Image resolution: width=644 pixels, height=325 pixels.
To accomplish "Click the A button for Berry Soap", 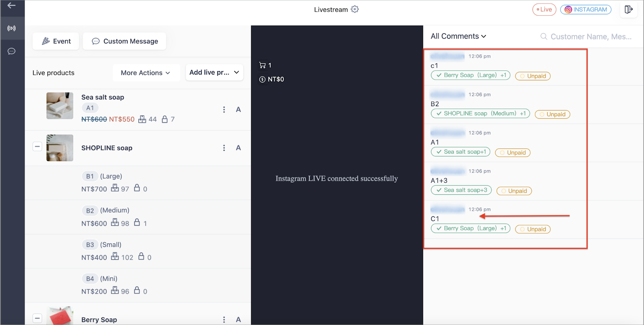I will (x=238, y=320).
